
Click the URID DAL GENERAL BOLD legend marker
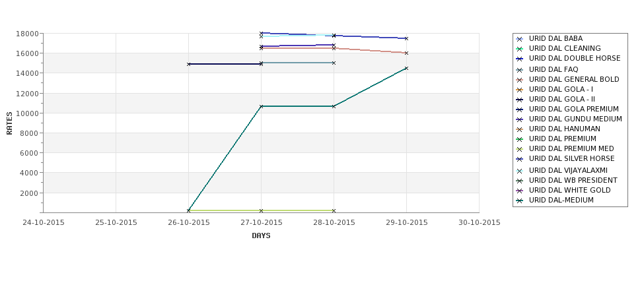coord(520,80)
